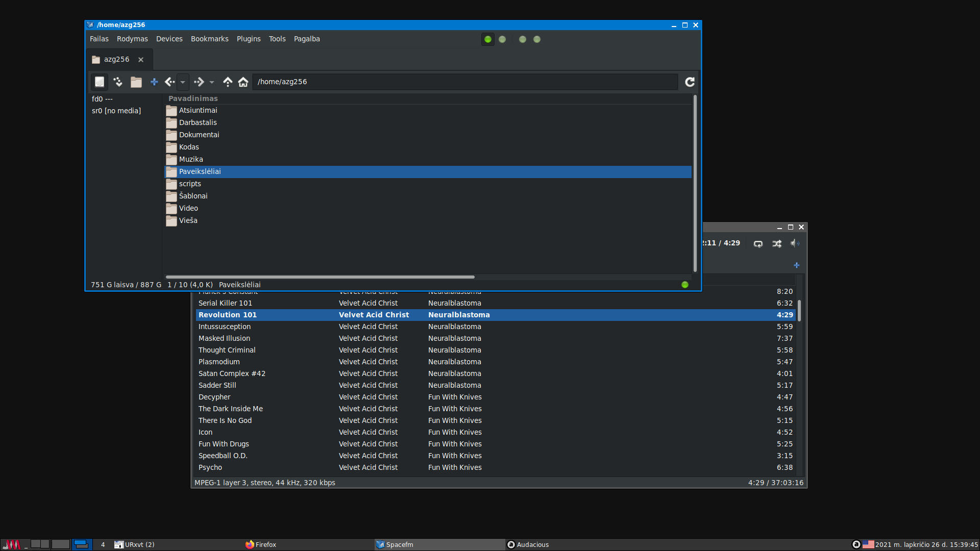
Task: Select the Vieša folder
Action: pos(428,220)
